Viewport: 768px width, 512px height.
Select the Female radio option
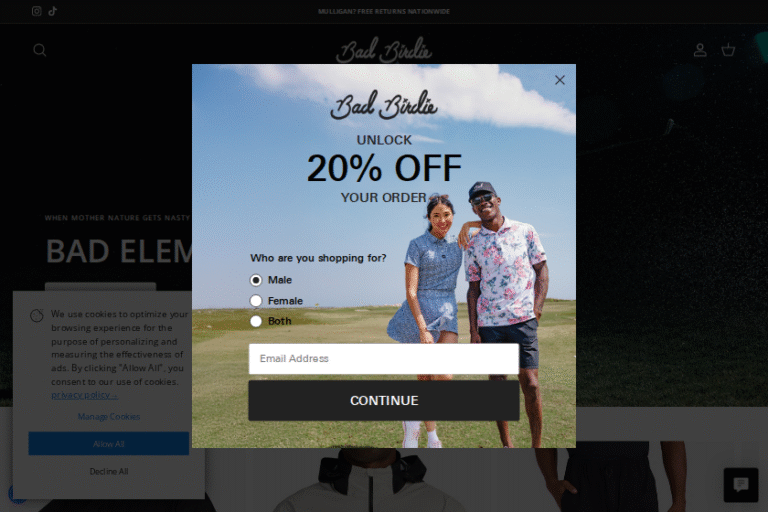coord(256,301)
